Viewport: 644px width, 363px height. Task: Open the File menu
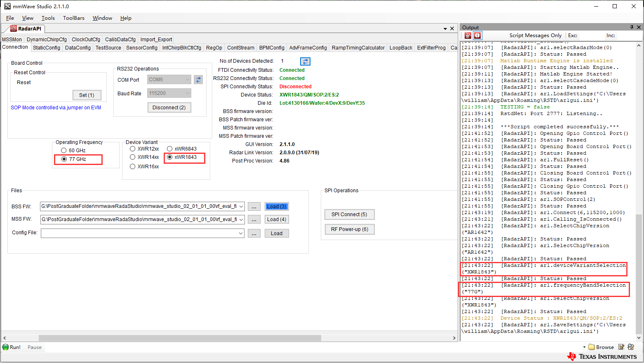10,18
